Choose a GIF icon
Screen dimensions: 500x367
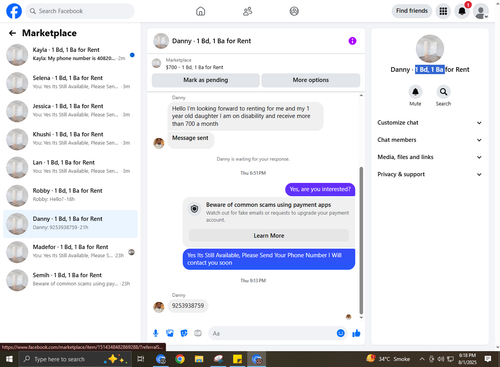pos(198,333)
